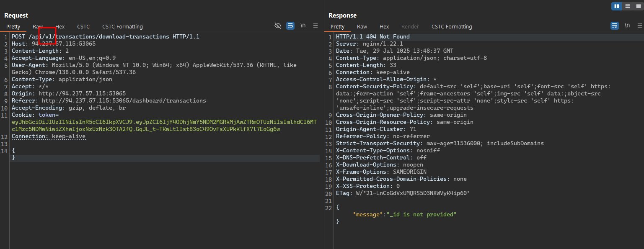Click the X-Frame-Options: SAMEORIGIN header
Image resolution: width=644 pixels, height=249 pixels.
click(381, 172)
